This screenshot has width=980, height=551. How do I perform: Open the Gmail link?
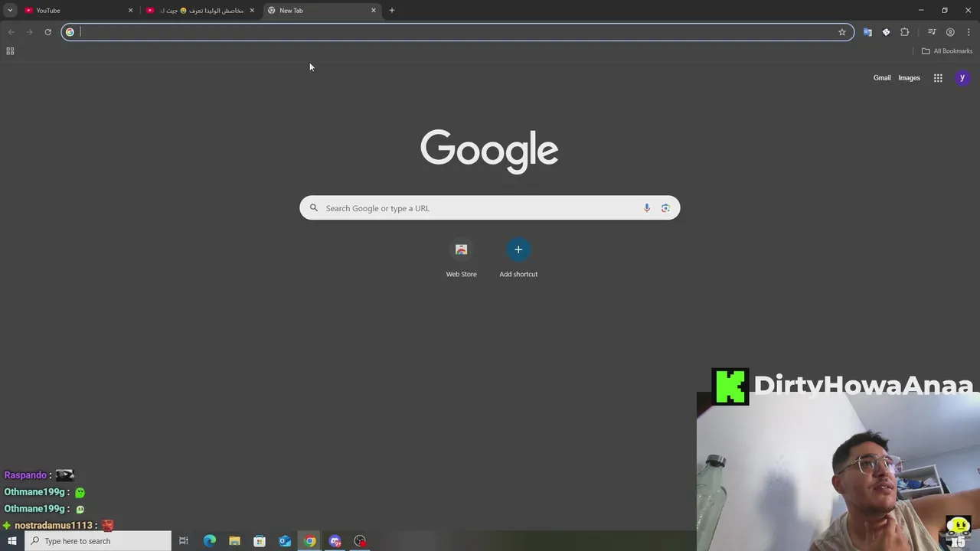pos(882,78)
